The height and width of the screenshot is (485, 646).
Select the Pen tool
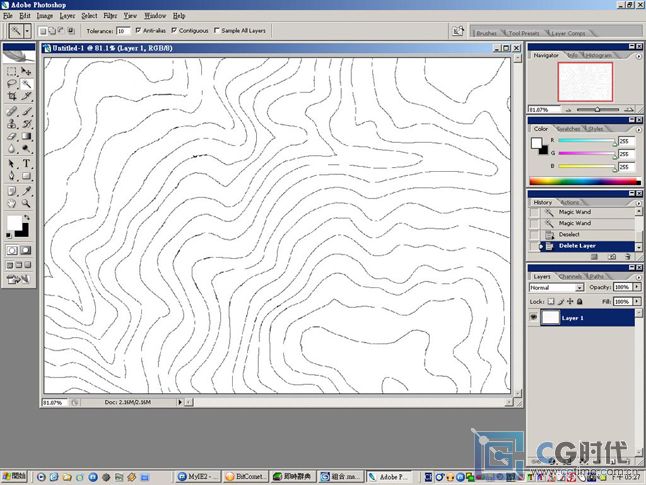tap(12, 176)
